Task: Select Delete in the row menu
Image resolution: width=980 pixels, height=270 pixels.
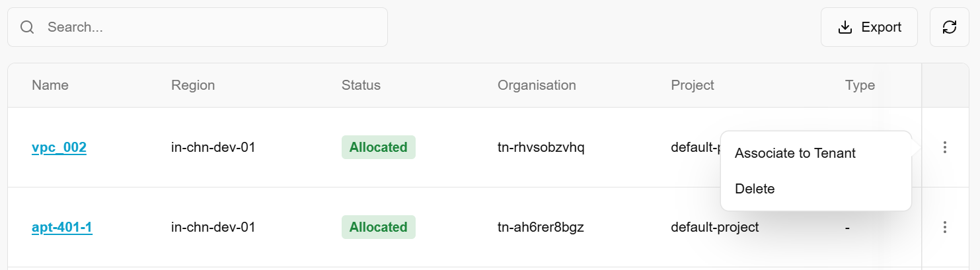Action: pos(755,189)
